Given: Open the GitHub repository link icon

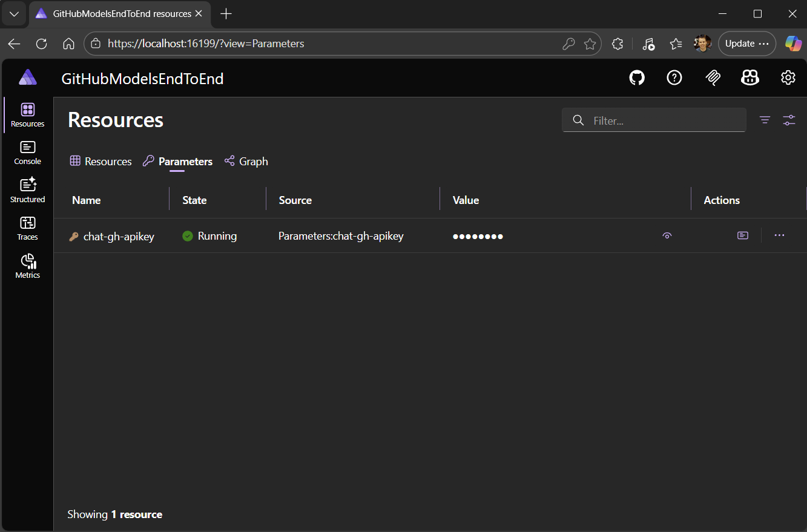Looking at the screenshot, I should [x=636, y=77].
